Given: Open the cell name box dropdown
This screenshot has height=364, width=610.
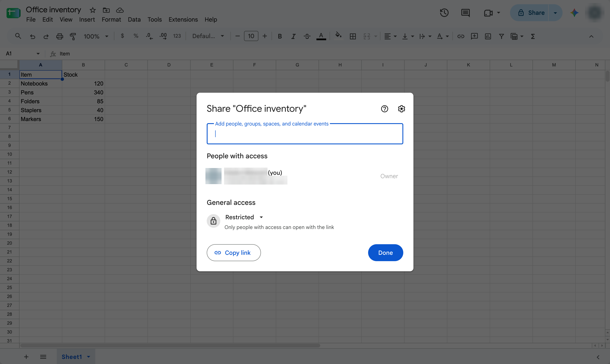Looking at the screenshot, I should click(x=38, y=54).
